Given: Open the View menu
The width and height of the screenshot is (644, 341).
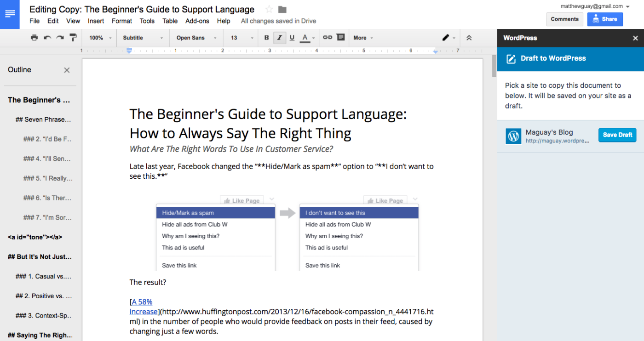Looking at the screenshot, I should click(73, 21).
